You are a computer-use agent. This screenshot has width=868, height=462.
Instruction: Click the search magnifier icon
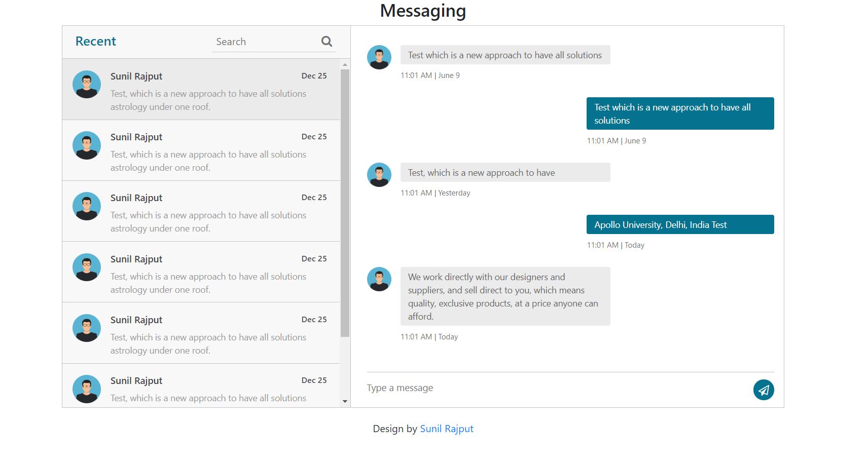tap(327, 41)
